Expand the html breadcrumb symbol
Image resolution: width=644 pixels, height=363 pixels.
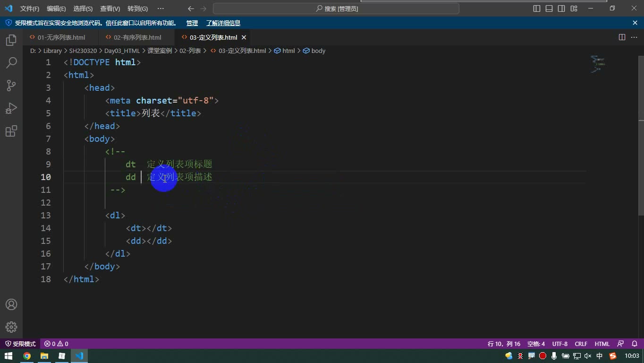point(285,51)
